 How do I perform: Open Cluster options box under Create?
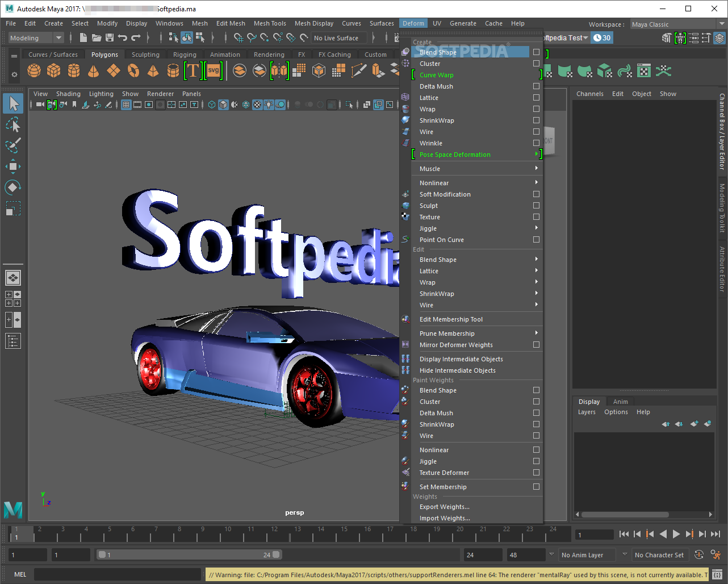[x=536, y=64]
